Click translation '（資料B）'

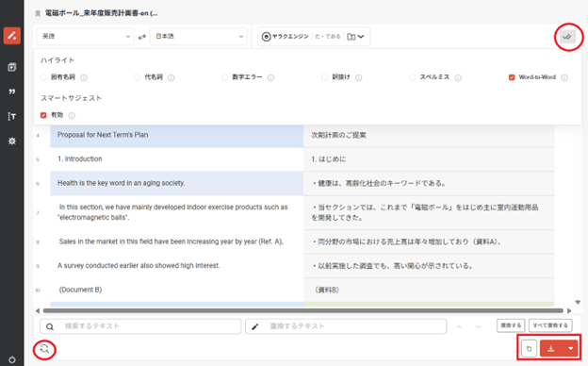[327, 290]
